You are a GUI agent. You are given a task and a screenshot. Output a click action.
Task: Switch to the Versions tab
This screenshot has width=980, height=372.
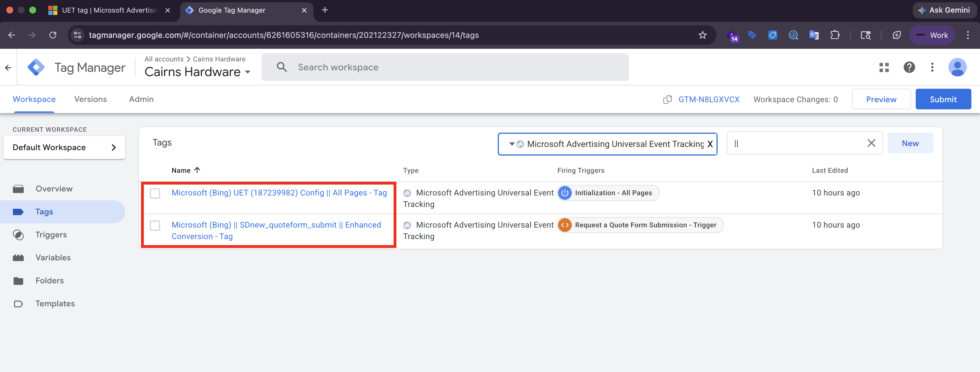pyautogui.click(x=90, y=99)
